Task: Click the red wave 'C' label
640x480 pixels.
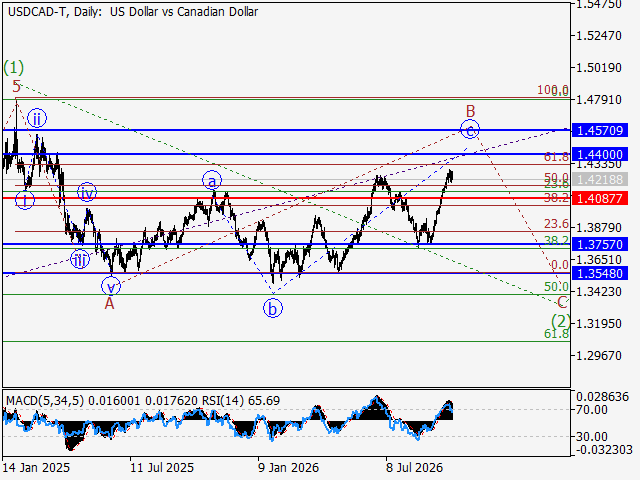Action: pyautogui.click(x=562, y=302)
